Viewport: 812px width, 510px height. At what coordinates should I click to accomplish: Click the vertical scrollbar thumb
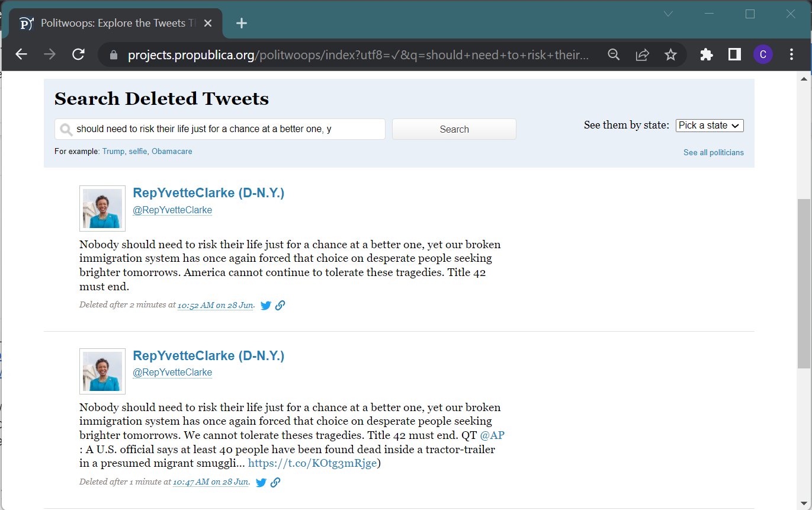tap(804, 284)
